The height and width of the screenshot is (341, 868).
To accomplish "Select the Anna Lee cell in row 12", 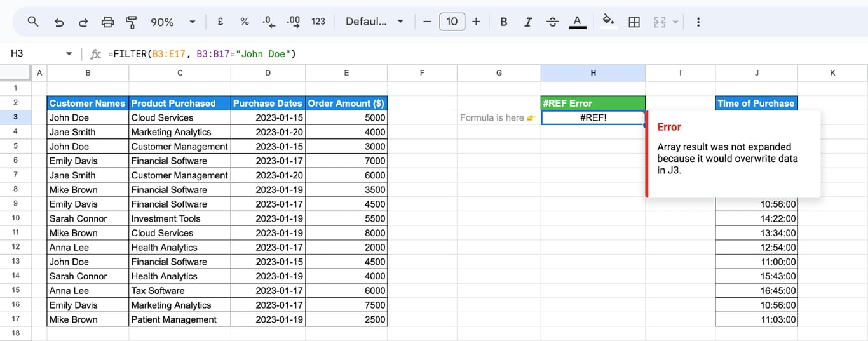I will pos(88,248).
